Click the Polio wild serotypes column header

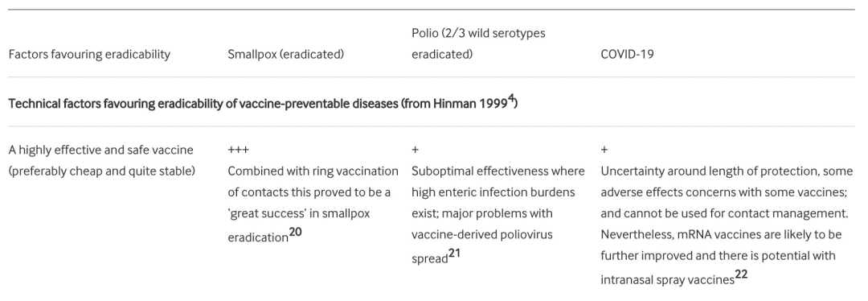tap(478, 43)
